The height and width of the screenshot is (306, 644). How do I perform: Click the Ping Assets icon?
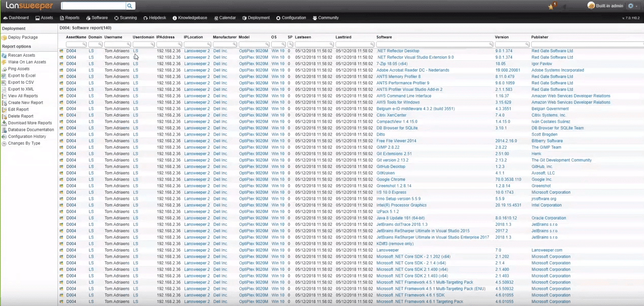(x=4, y=69)
